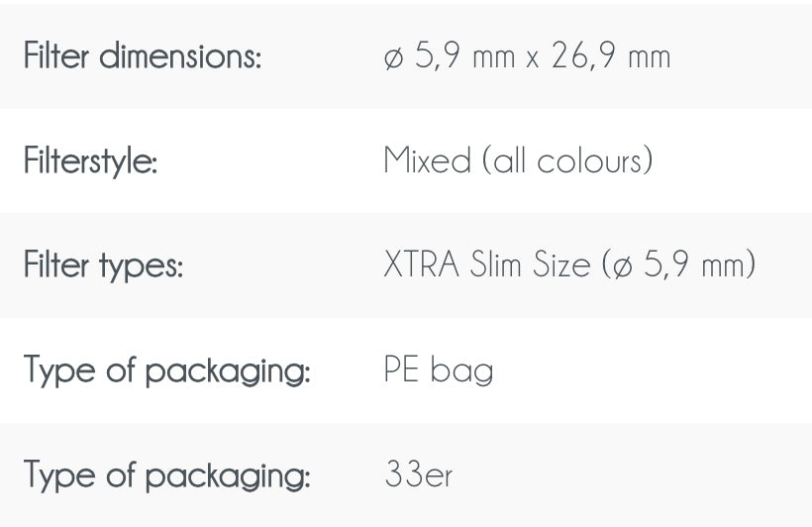Click the 'Filterstyle:' label

click(90, 160)
